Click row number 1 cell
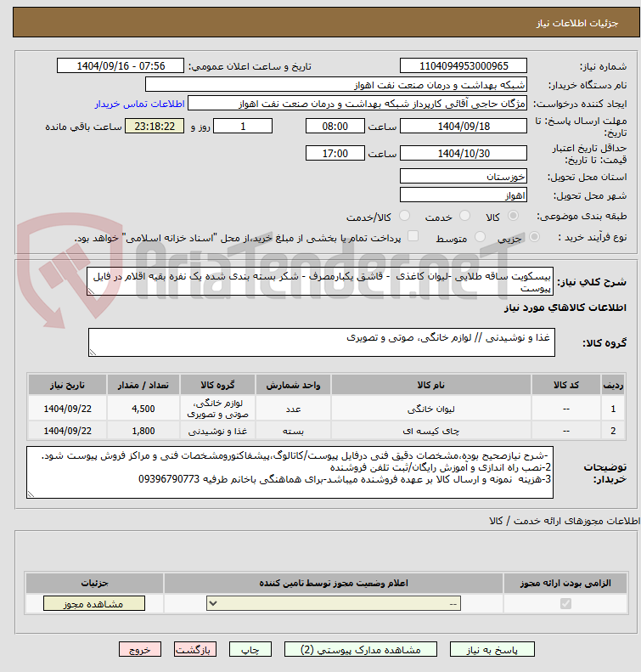The image size is (641, 672). 613,409
